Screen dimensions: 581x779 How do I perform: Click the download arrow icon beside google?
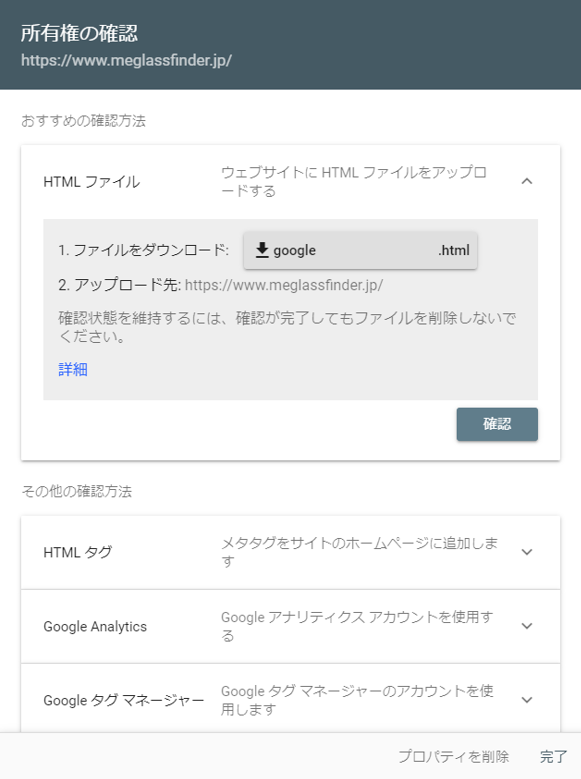tap(262, 250)
